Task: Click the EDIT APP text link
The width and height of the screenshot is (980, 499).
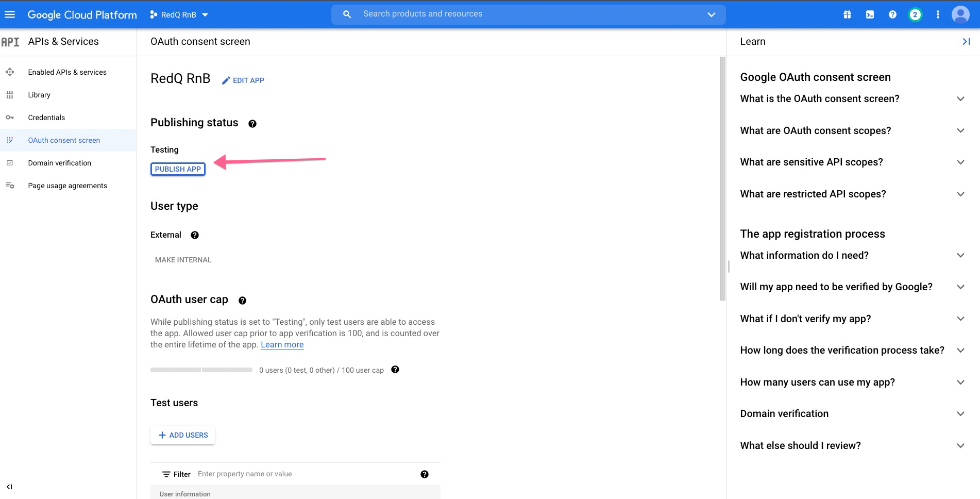Action: tap(248, 80)
